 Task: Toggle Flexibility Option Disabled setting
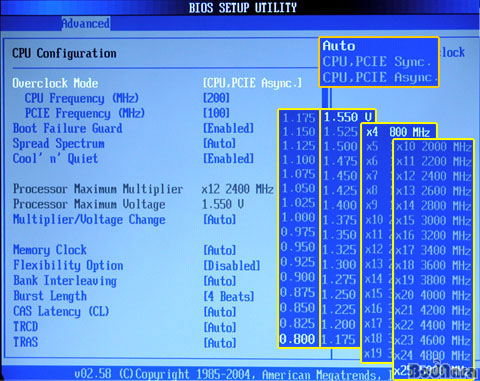click(232, 266)
